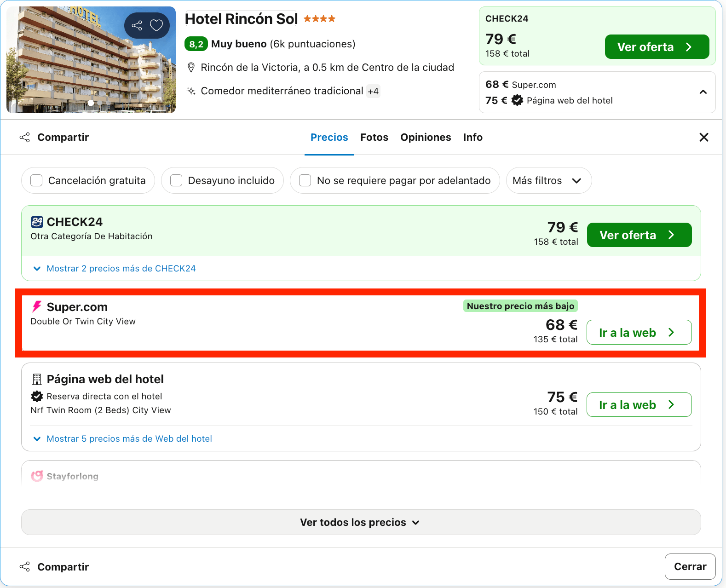Open the Hotel Rincón Sol title link
Viewport: 726px width, 588px height.
point(241,19)
